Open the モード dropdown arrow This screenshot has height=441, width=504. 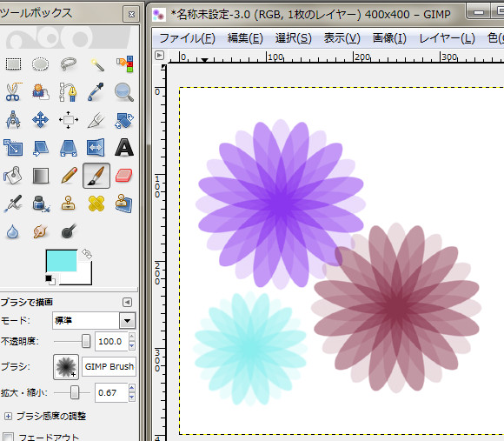click(x=127, y=321)
